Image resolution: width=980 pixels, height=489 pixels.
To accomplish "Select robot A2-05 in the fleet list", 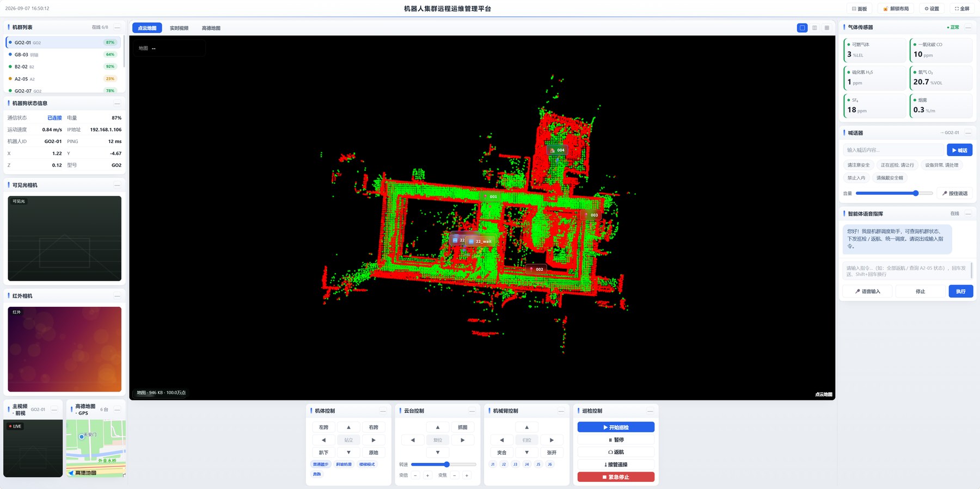I will click(x=64, y=79).
